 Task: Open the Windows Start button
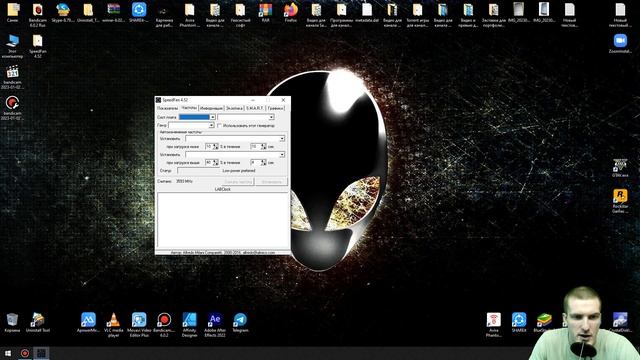tap(8, 353)
